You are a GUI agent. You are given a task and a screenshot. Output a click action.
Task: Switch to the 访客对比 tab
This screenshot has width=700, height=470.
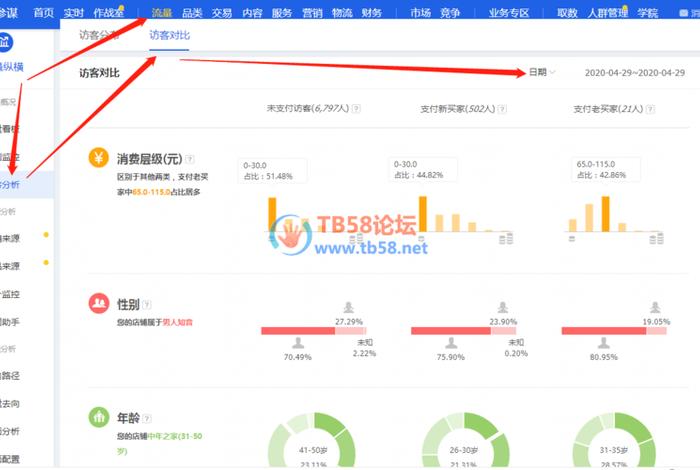coord(169,35)
